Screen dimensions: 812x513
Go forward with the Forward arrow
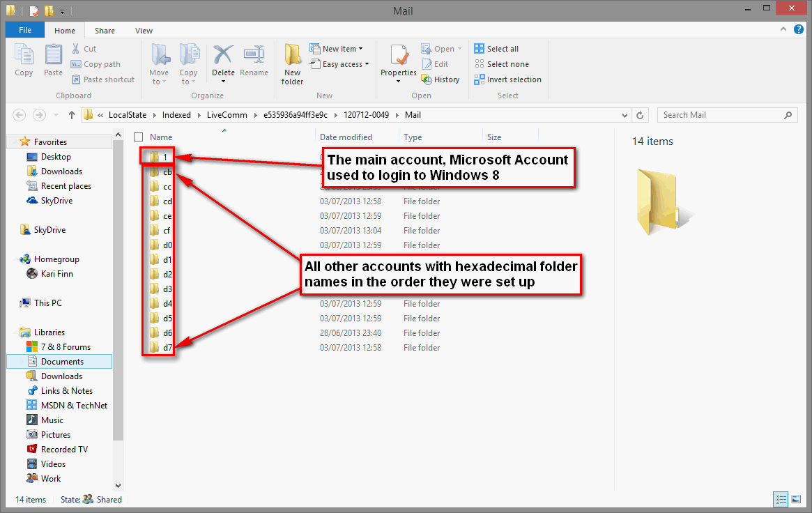(39, 115)
